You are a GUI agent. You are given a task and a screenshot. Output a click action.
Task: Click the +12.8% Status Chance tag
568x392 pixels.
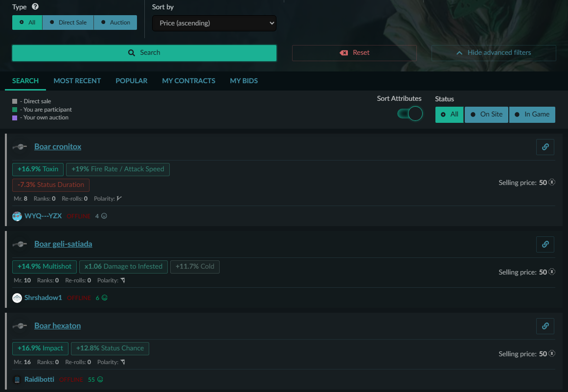110,348
